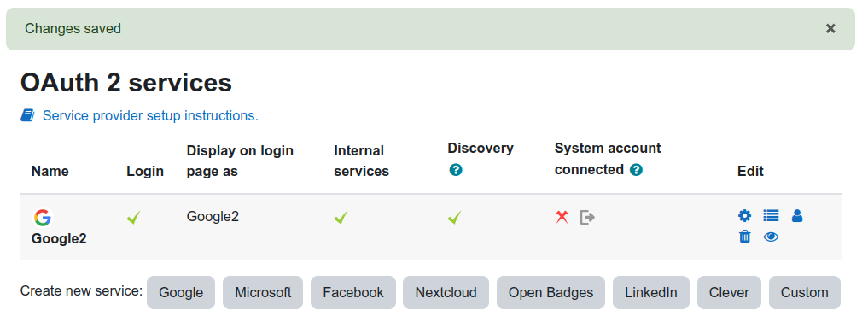Create new Nextcloud service
The height and width of the screenshot is (316, 868).
point(446,292)
